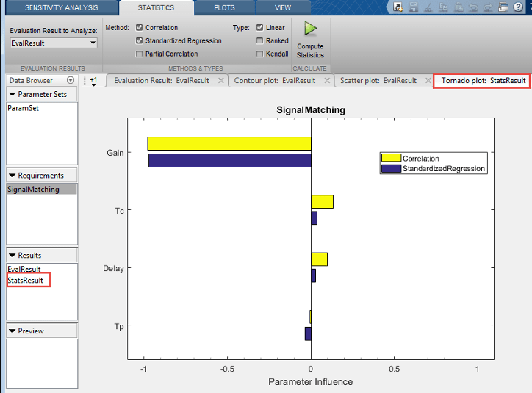Click the blue Delay regression bar
Screen dimensions: 532x393
[x=314, y=275]
